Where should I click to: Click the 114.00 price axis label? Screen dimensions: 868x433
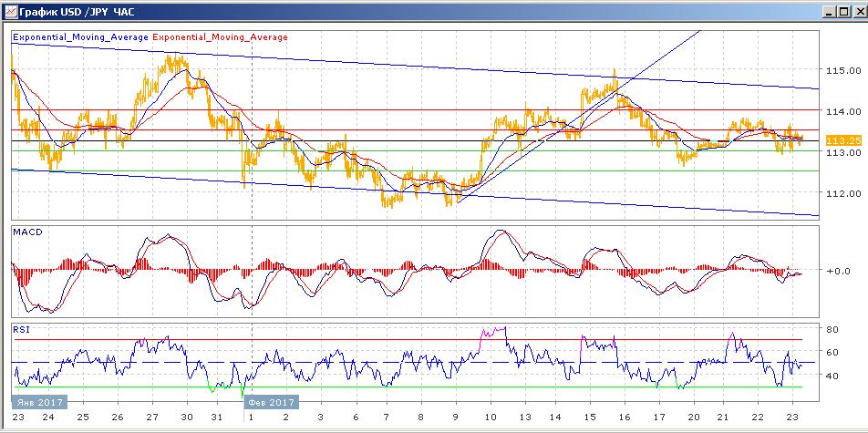pyautogui.click(x=843, y=111)
